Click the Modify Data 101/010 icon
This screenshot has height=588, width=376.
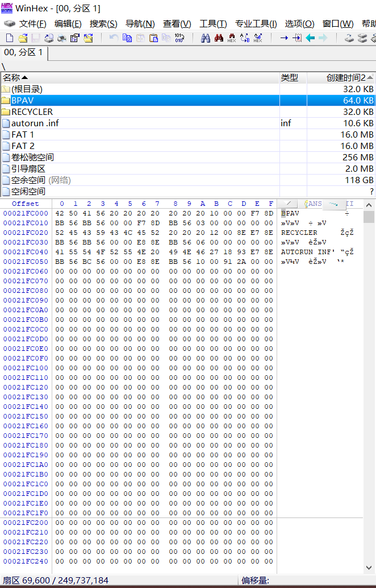click(x=179, y=38)
